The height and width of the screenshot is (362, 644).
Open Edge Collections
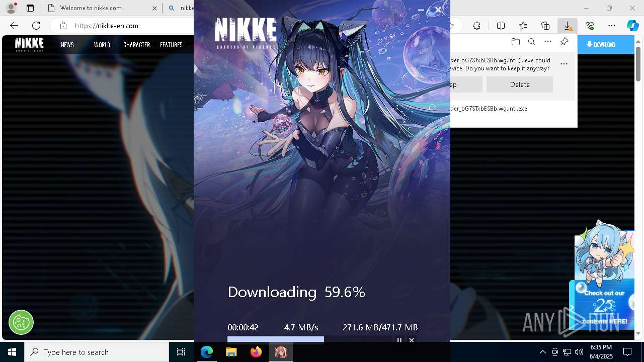545,26
